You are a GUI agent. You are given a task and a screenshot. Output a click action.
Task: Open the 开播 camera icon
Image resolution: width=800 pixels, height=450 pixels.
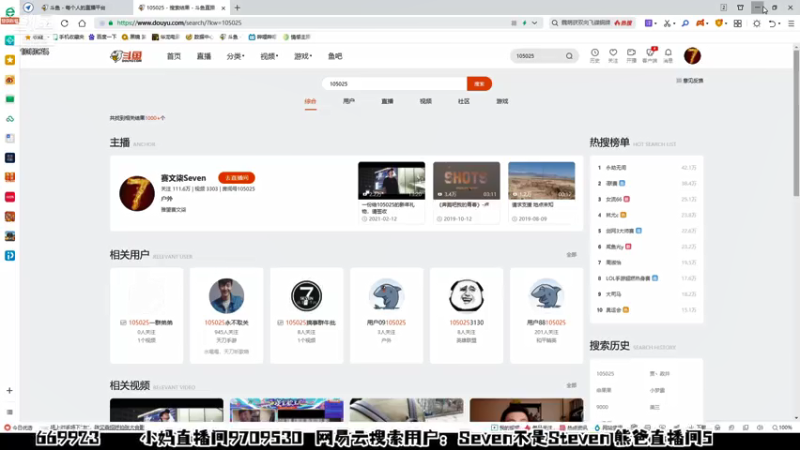pyautogui.click(x=632, y=56)
